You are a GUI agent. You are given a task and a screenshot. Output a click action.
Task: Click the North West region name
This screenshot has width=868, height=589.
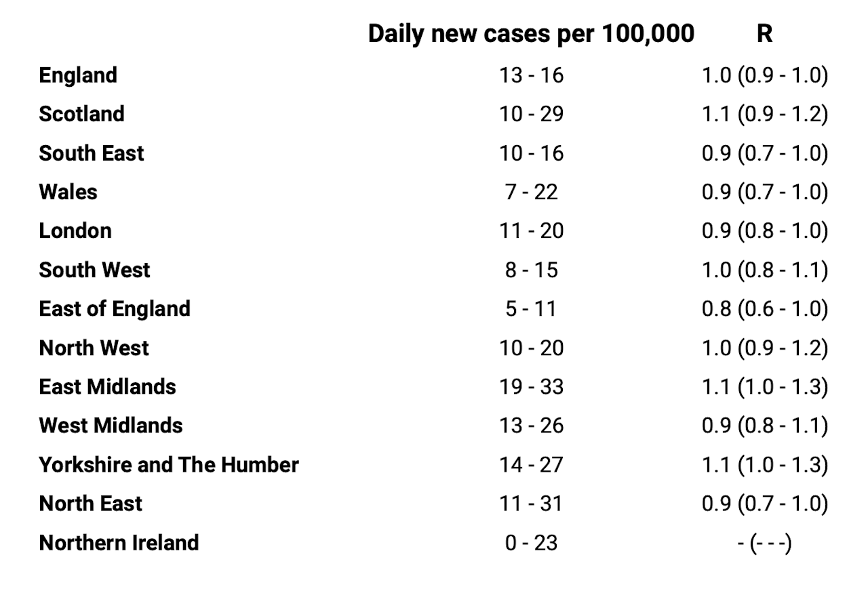point(94,348)
